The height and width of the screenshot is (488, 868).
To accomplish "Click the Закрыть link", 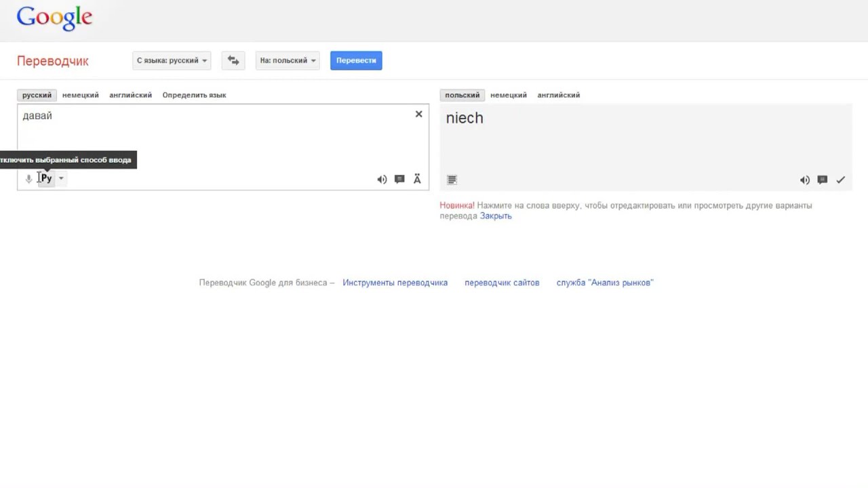I will [x=496, y=216].
